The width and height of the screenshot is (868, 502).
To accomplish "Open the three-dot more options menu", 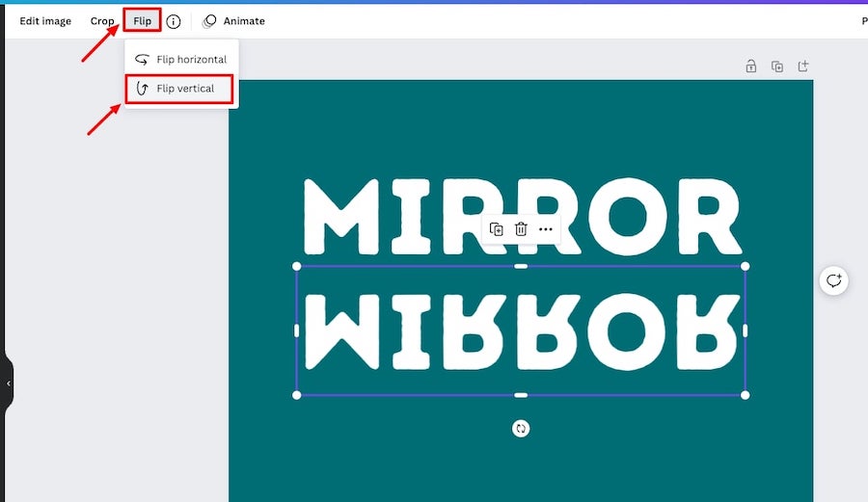I will [x=546, y=229].
